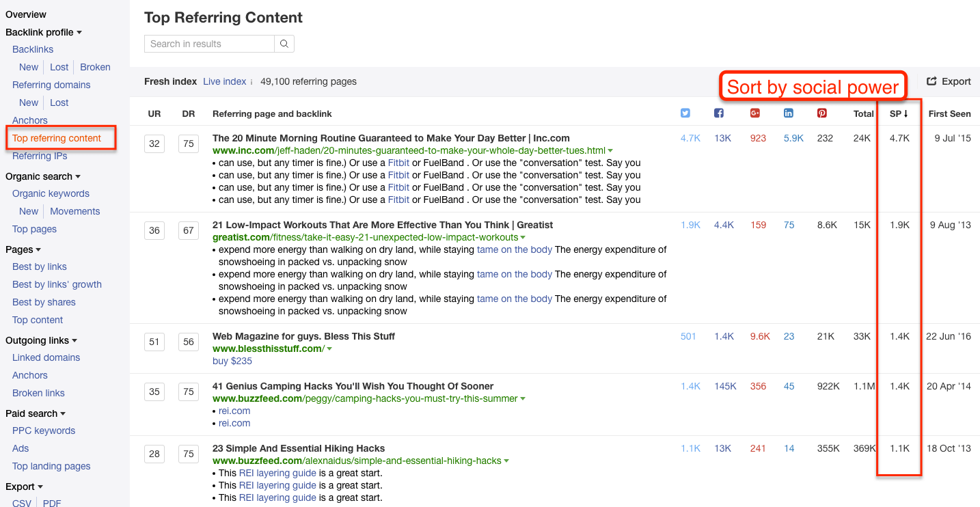The width and height of the screenshot is (980, 507).
Task: Click the 'tame on the body' anchor link
Action: pyautogui.click(x=514, y=249)
